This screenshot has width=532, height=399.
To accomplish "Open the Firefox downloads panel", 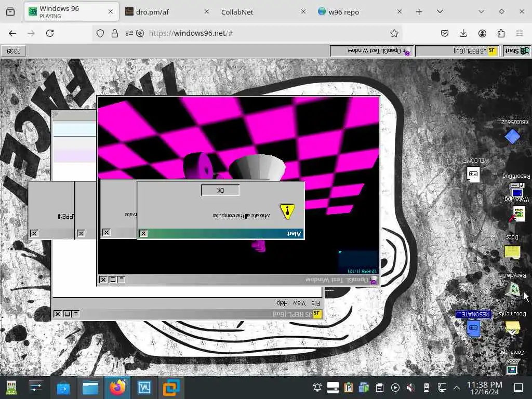I will (463, 33).
